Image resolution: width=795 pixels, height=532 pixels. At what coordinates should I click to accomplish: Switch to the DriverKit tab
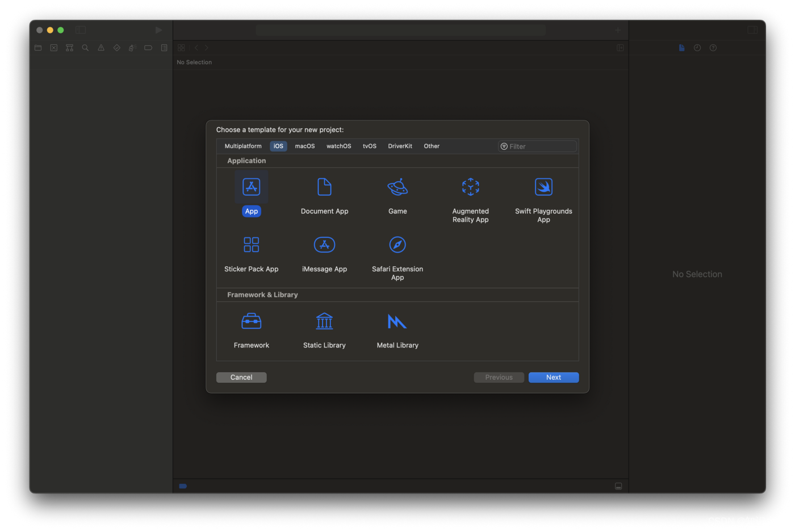(x=400, y=146)
